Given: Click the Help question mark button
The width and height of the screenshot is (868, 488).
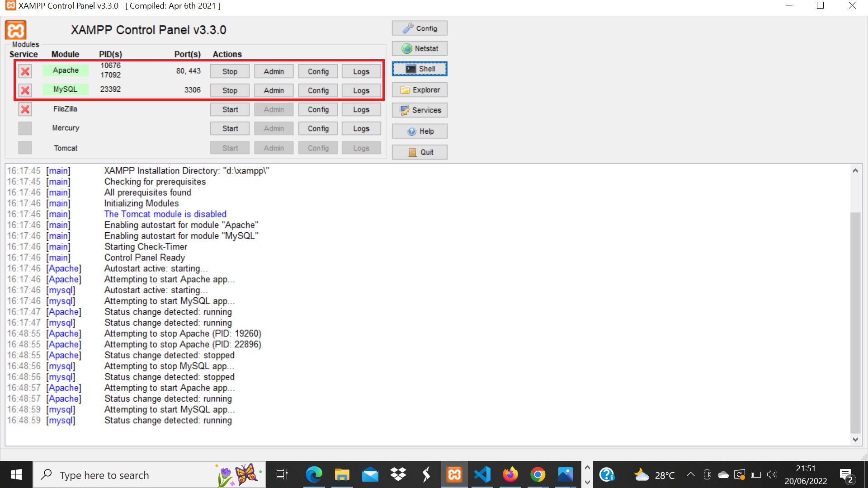Looking at the screenshot, I should [420, 131].
